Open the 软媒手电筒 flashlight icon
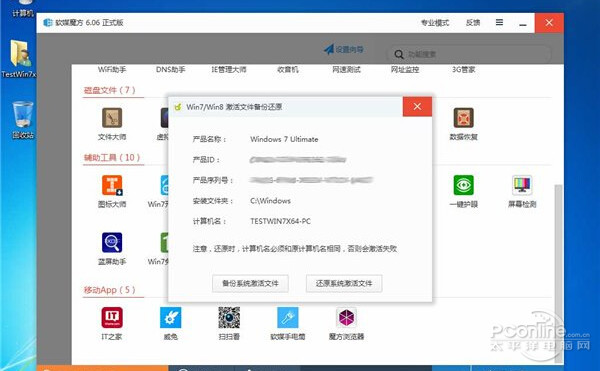Image resolution: width=600 pixels, height=371 pixels. [287, 317]
